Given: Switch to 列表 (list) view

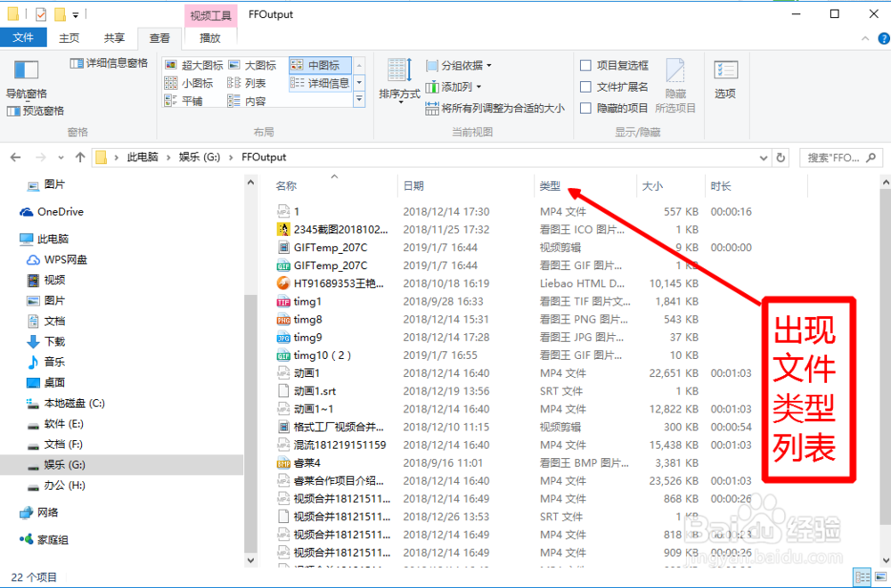Looking at the screenshot, I should tap(254, 83).
